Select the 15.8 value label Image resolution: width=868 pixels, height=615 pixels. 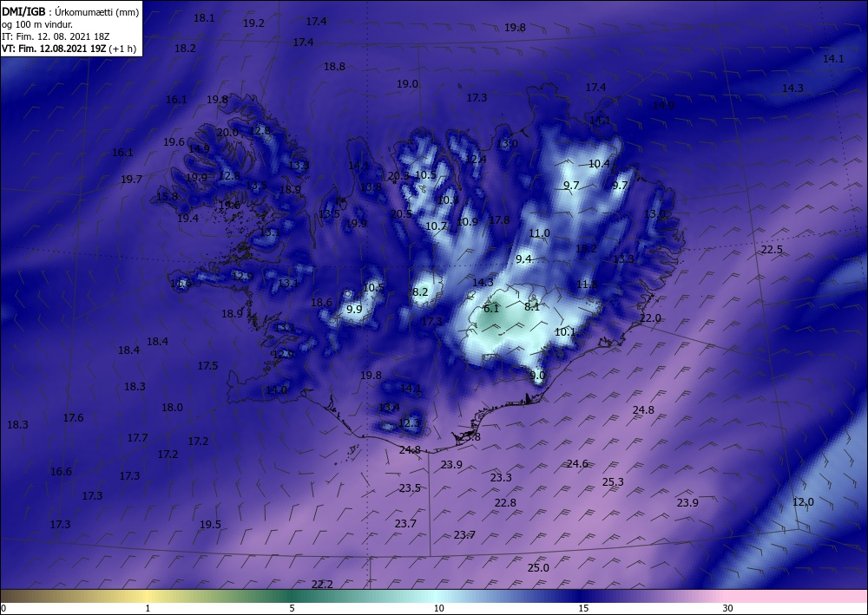click(167, 196)
